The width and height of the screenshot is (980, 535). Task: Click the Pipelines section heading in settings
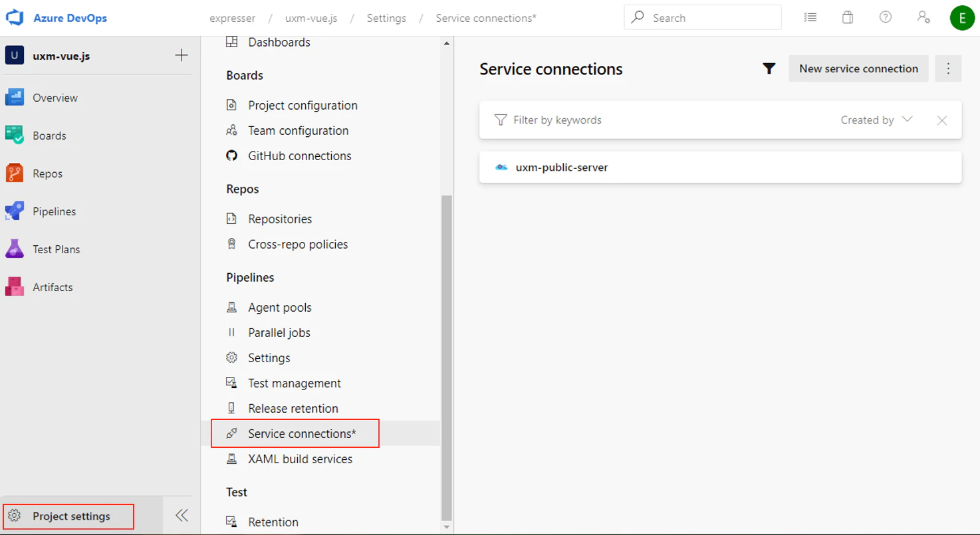(250, 277)
